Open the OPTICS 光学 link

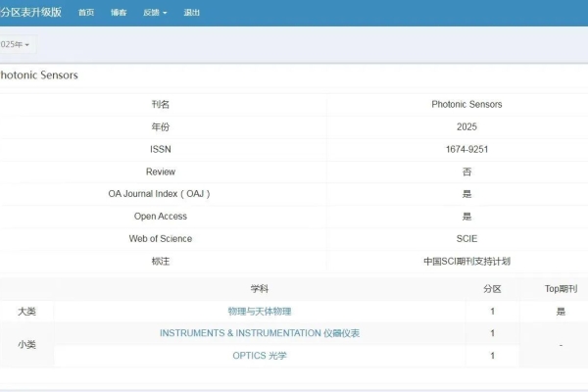260,355
